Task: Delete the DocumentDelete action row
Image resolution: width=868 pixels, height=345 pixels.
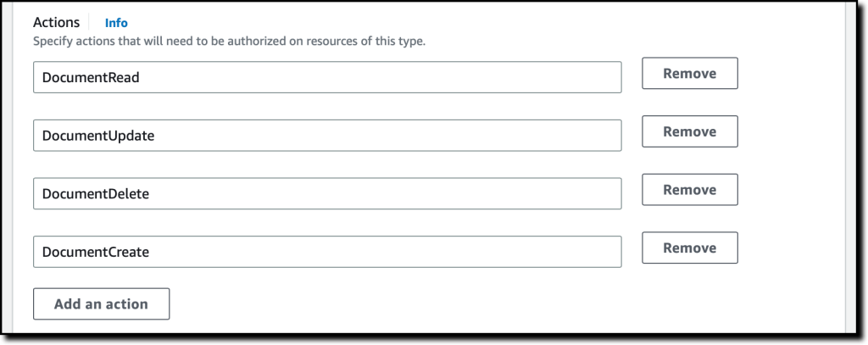Action: tap(689, 190)
